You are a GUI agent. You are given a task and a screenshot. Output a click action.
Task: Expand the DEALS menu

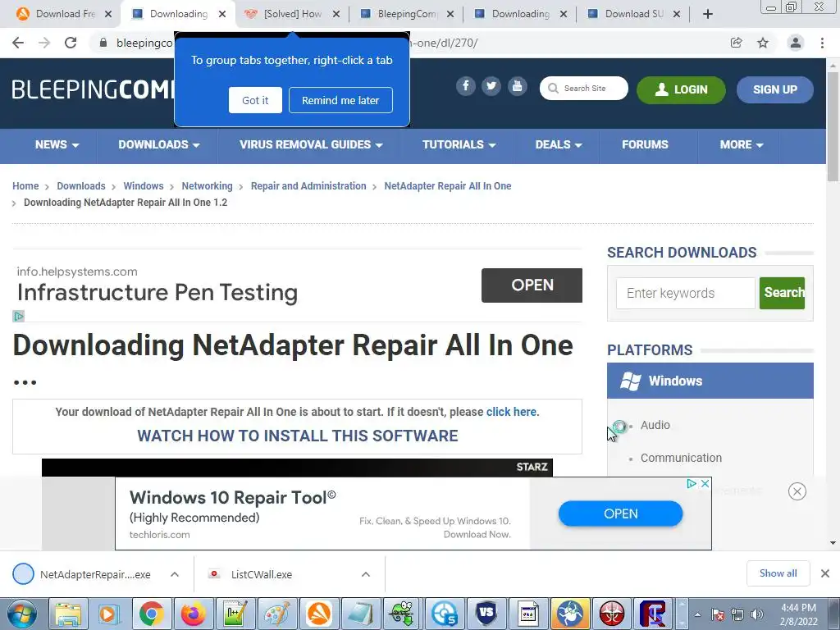pyautogui.click(x=559, y=144)
